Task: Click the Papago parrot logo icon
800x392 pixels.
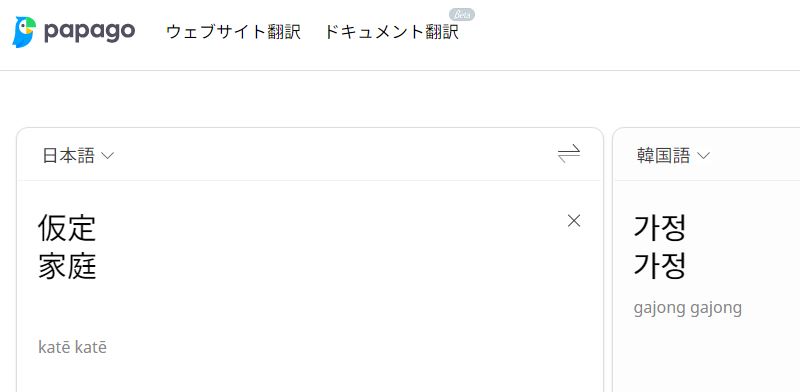Action: pyautogui.click(x=24, y=32)
